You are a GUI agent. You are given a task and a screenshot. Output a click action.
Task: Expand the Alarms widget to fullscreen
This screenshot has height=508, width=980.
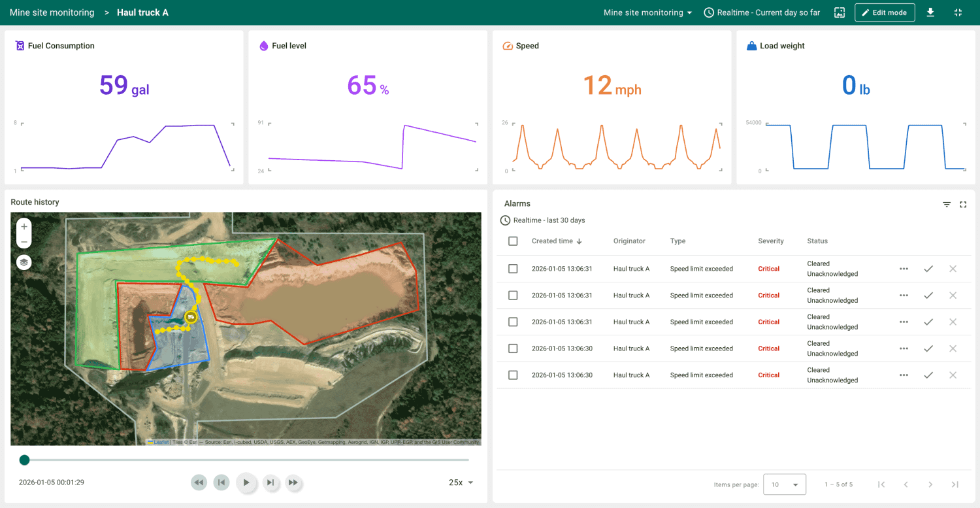click(x=963, y=205)
